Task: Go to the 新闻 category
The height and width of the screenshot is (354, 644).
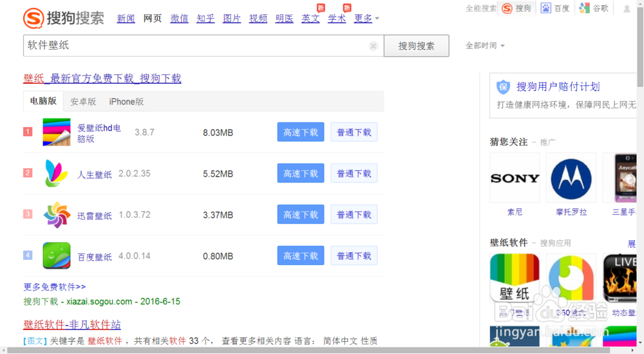Action: click(126, 18)
